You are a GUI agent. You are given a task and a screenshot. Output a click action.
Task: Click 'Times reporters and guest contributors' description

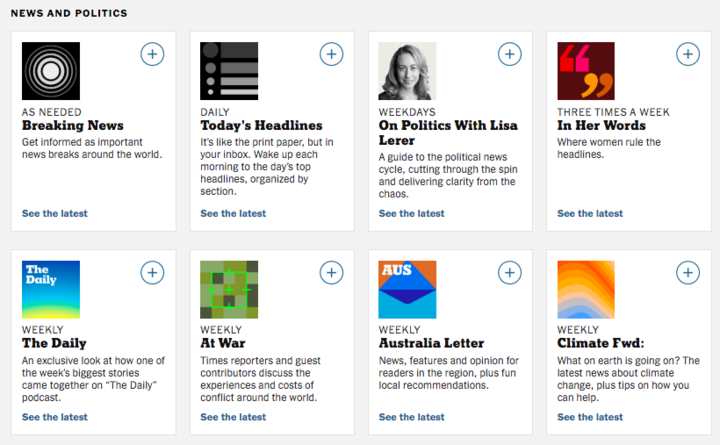click(x=260, y=379)
